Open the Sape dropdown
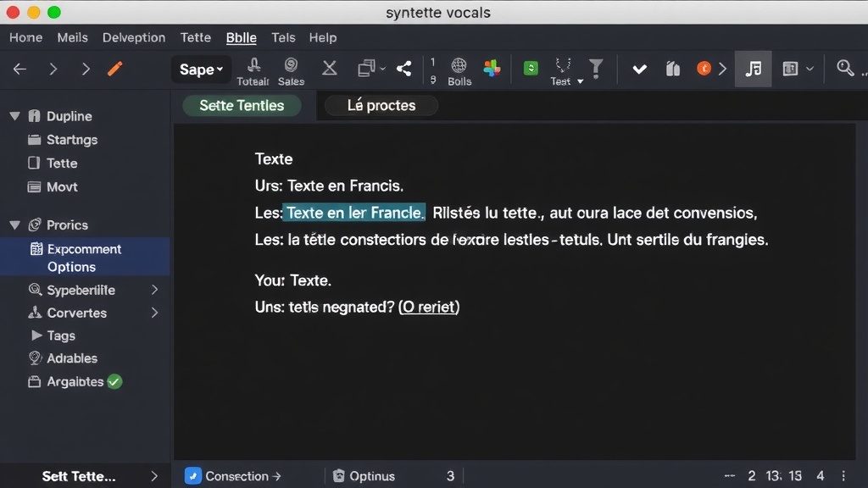 201,69
